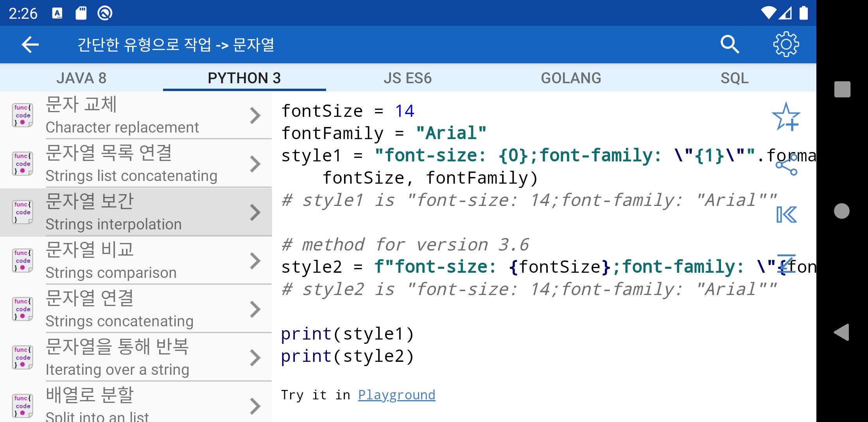Tap the share icon

(x=786, y=165)
